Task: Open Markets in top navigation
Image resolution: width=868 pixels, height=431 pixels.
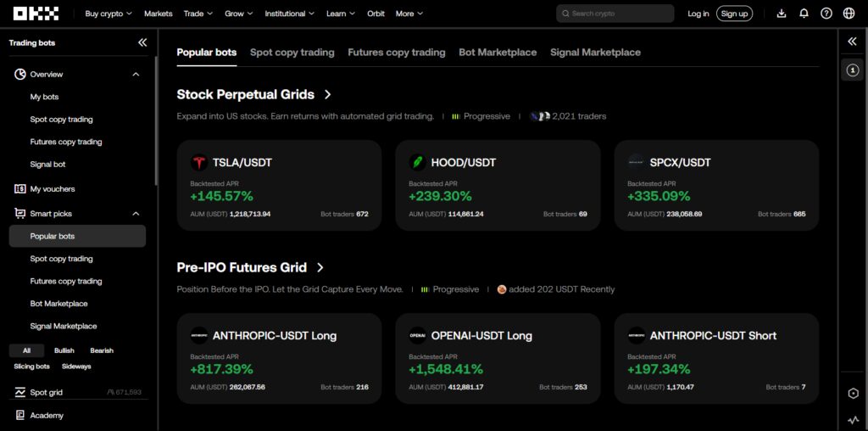Action: pos(159,14)
